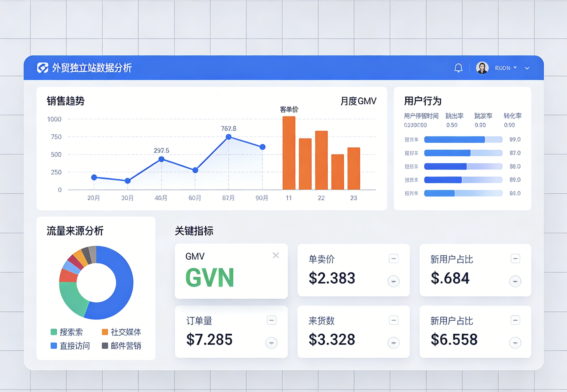The image size is (567, 392).
Task: Click the green GVN value text
Action: (210, 278)
